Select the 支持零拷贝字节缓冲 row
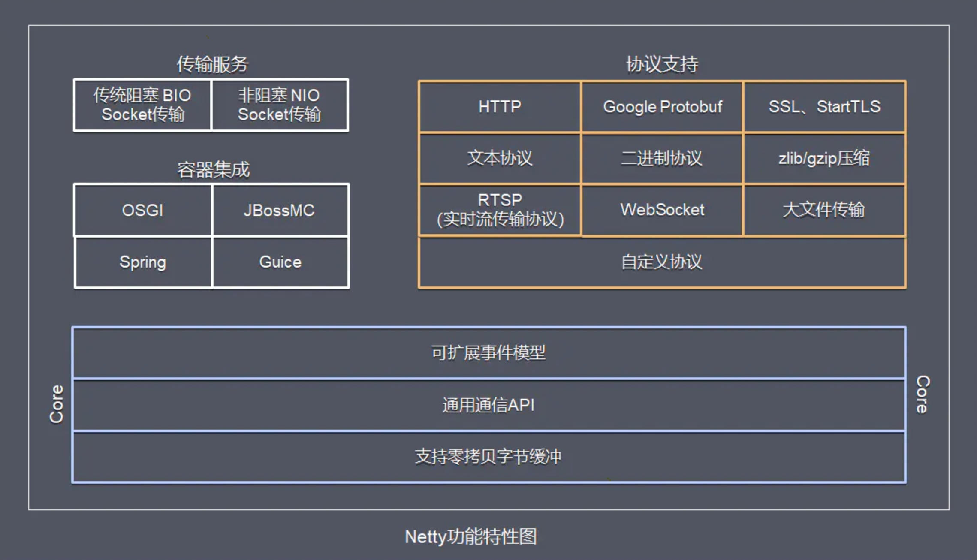977x560 pixels. click(x=489, y=457)
